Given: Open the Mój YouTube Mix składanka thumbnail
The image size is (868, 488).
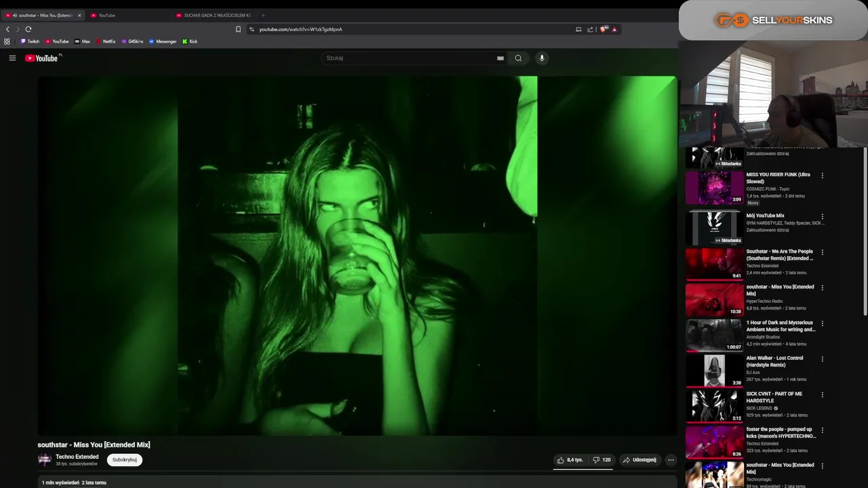Looking at the screenshot, I should click(714, 228).
